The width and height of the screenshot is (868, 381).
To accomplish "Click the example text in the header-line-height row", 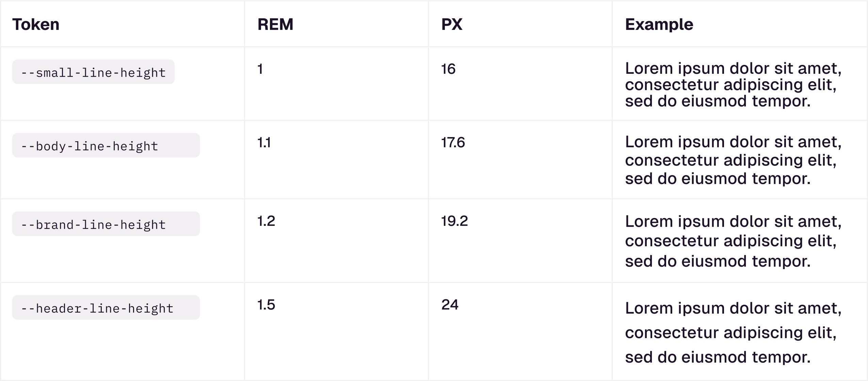I will pyautogui.click(x=733, y=332).
